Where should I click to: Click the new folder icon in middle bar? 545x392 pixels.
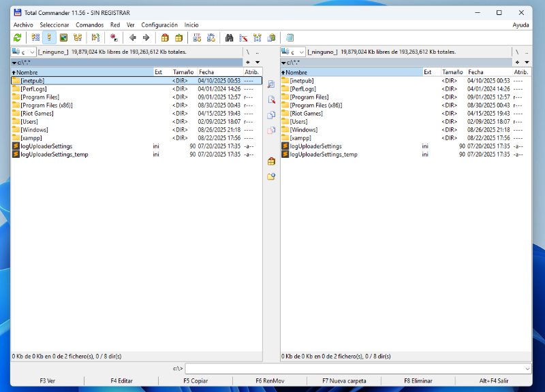point(271,176)
